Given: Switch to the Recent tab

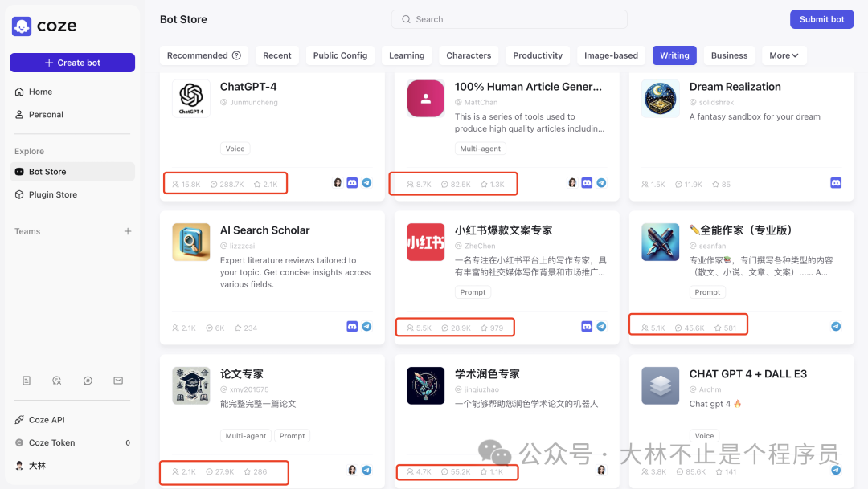Looking at the screenshot, I should coord(276,55).
